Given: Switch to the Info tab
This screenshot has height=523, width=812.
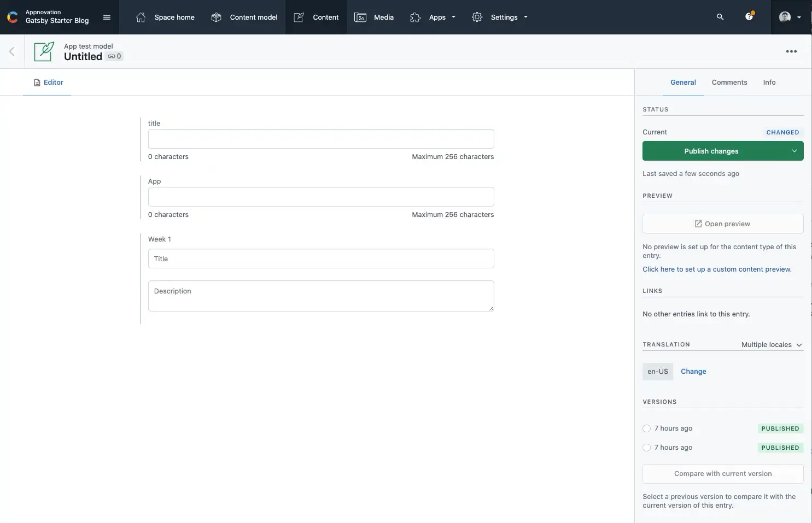Looking at the screenshot, I should pos(769,83).
